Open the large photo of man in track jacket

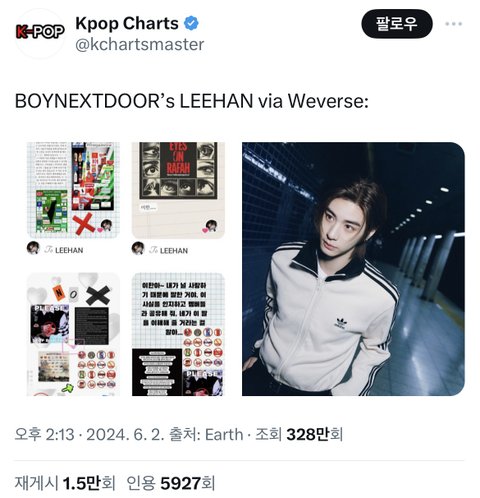pos(353,269)
